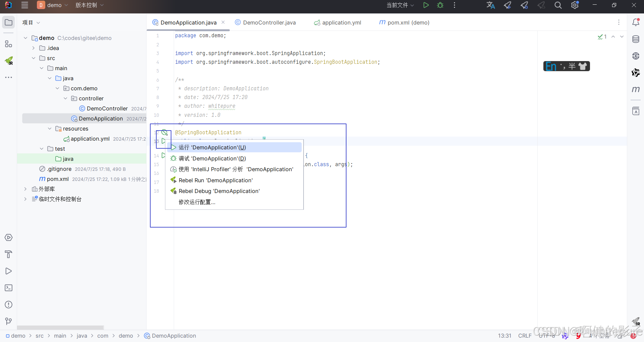Open more run actions menu
The width and height of the screenshot is (644, 342).
coord(454,5)
